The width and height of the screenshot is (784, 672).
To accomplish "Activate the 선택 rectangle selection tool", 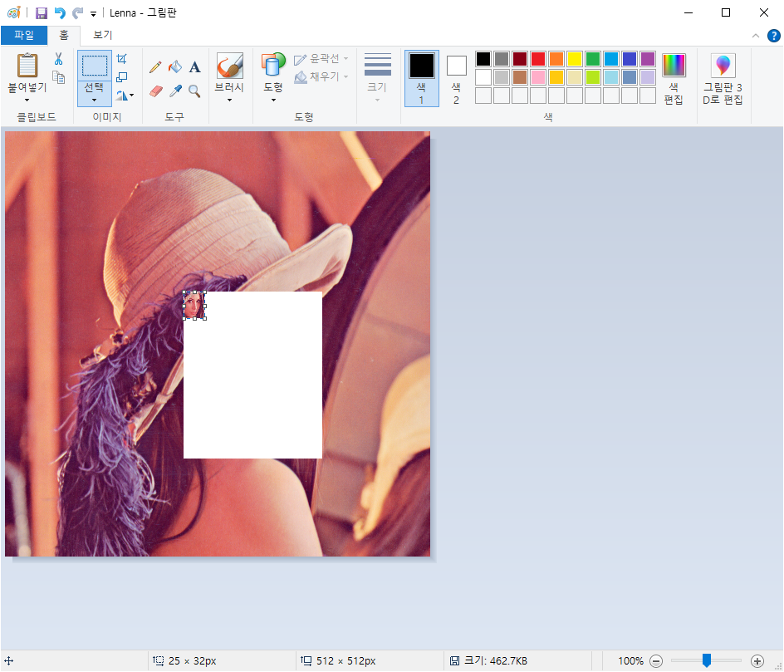I will tap(95, 66).
